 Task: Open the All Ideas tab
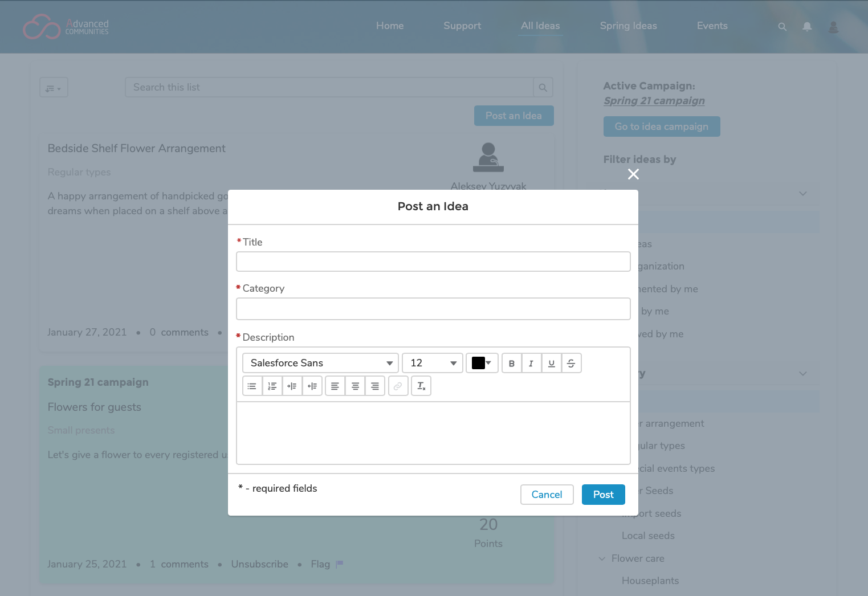click(x=540, y=26)
